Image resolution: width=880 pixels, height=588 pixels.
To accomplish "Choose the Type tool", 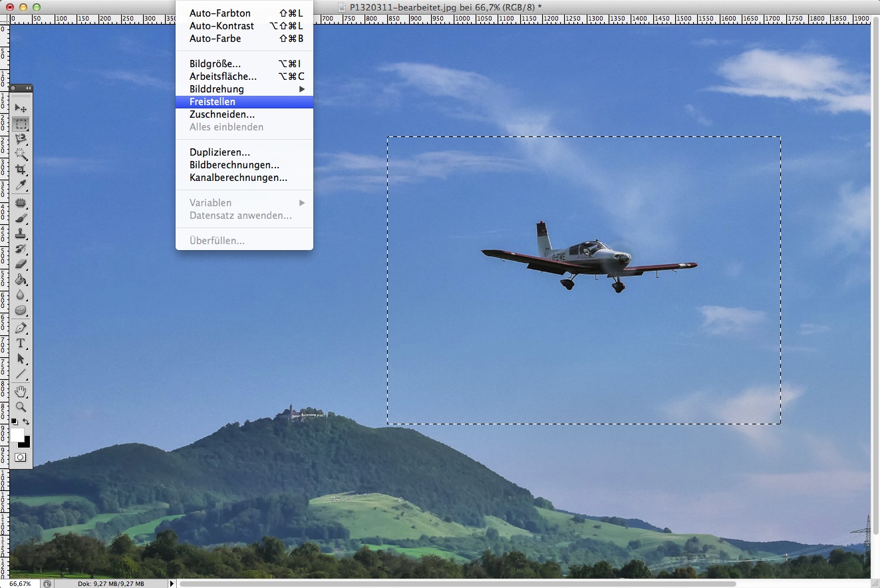I will (x=21, y=343).
